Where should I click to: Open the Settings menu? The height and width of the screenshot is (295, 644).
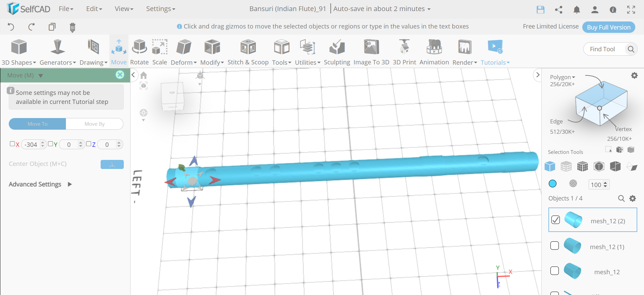160,9
